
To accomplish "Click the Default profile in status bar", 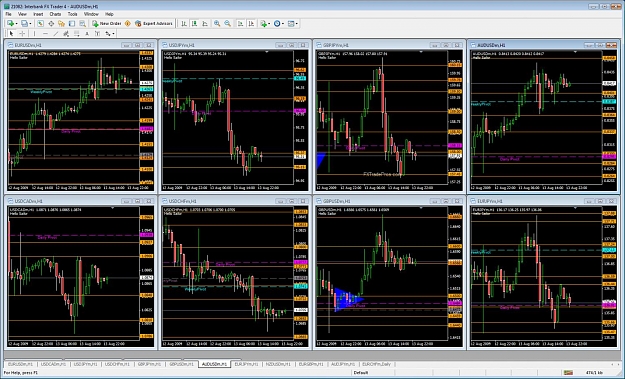I will 360,373.
